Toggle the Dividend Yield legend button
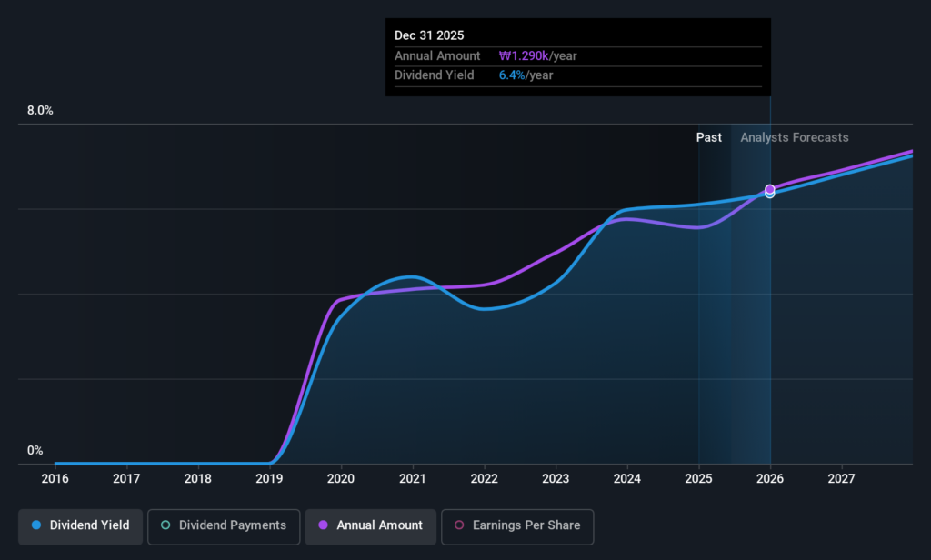The width and height of the screenshot is (931, 560). pyautogui.click(x=80, y=526)
